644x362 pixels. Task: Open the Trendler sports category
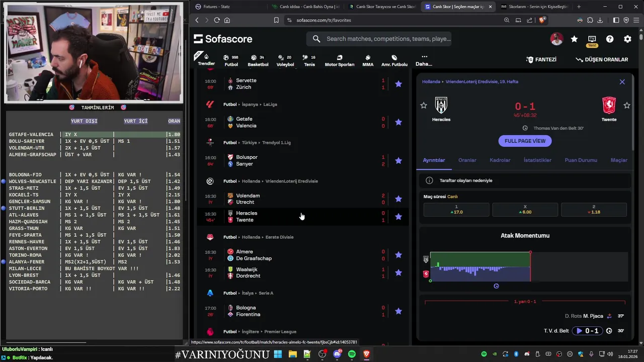[206, 59]
